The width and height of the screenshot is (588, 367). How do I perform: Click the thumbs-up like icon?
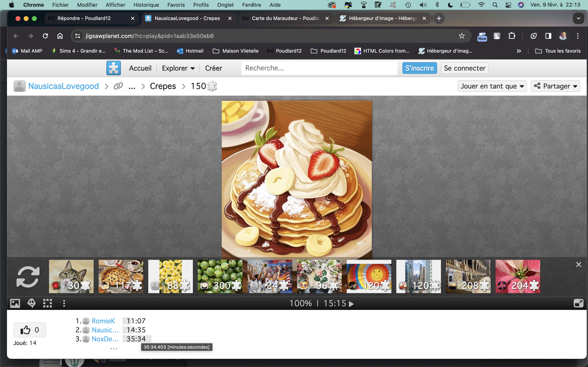(x=26, y=330)
